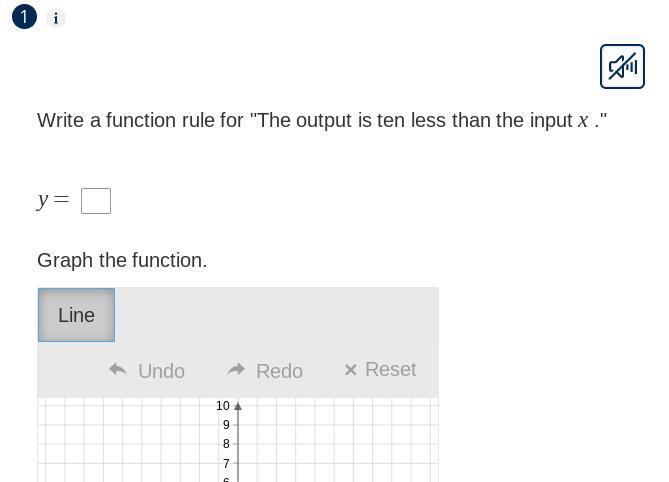
Task: Click the 10 label on y-axis
Action: pos(222,406)
